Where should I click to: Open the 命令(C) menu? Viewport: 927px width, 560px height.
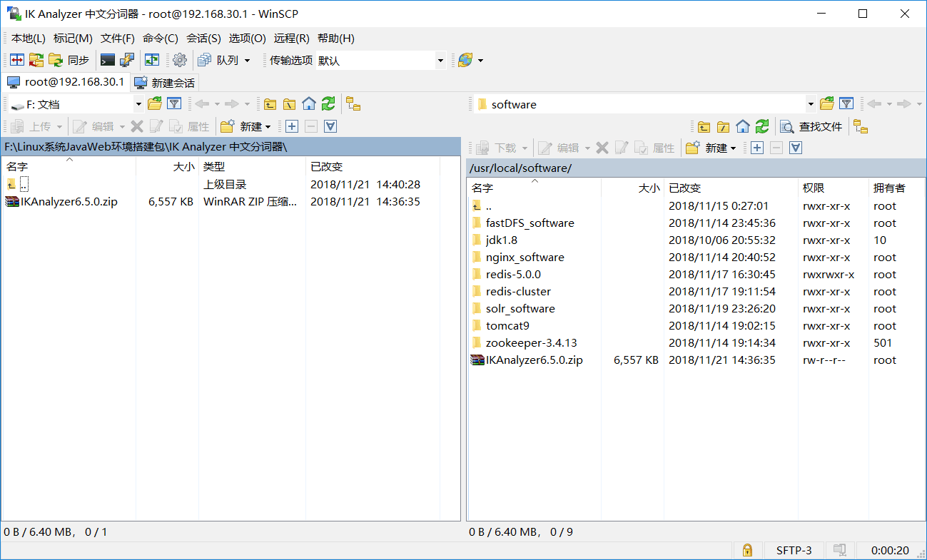coord(161,39)
